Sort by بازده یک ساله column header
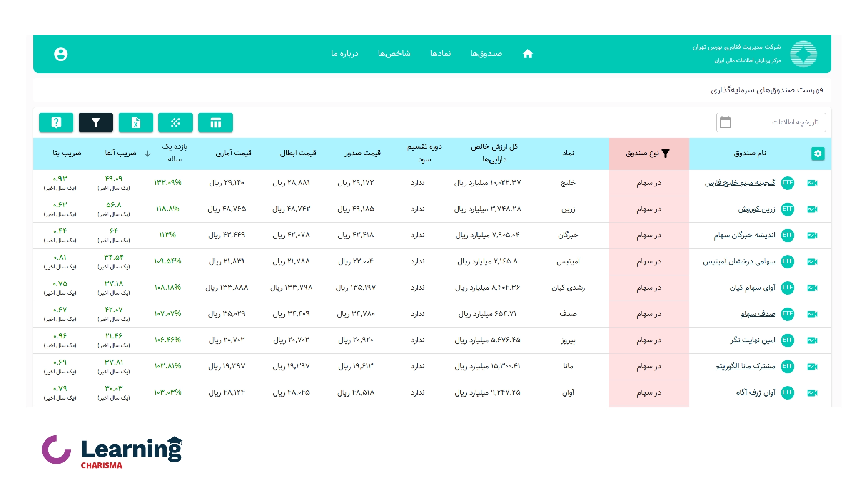The height and width of the screenshot is (499, 868). click(175, 153)
